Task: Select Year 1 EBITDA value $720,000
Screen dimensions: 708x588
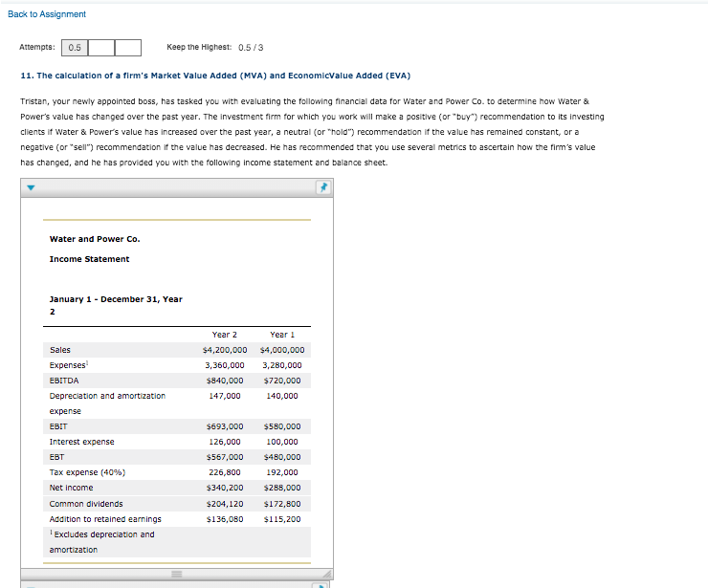Action: click(282, 381)
